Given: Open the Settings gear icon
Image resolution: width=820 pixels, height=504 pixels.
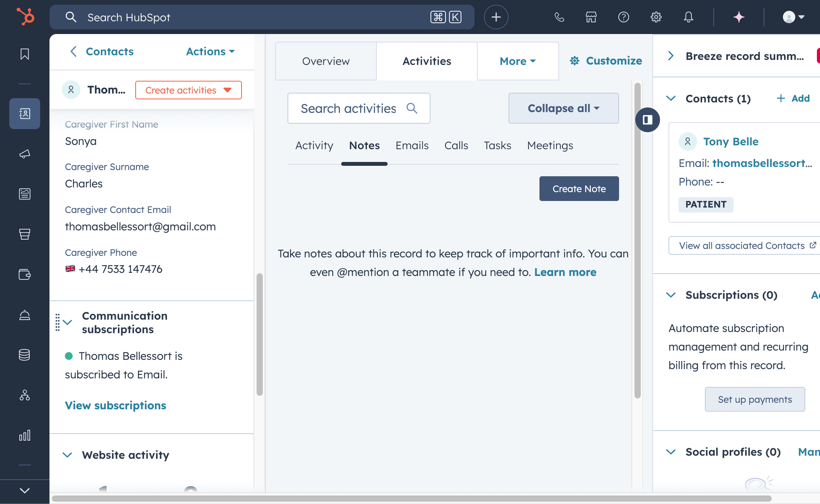Looking at the screenshot, I should tap(656, 17).
